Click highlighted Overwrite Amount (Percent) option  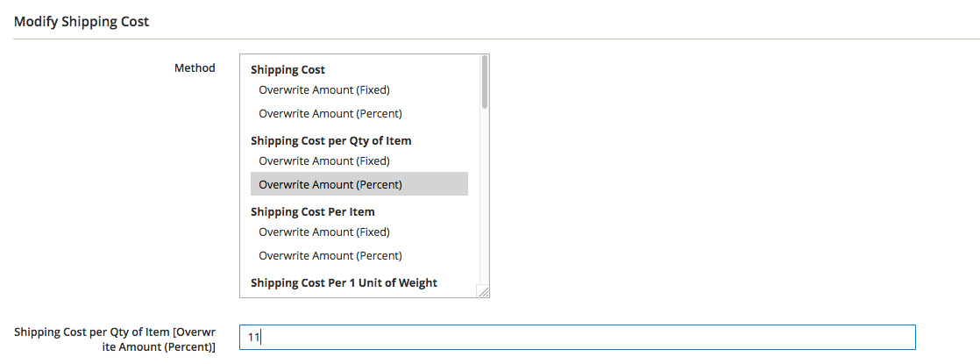pos(330,184)
